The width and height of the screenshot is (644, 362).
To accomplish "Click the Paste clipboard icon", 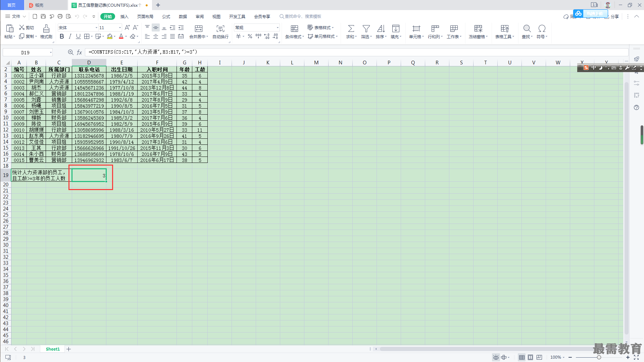I will pos(10,28).
